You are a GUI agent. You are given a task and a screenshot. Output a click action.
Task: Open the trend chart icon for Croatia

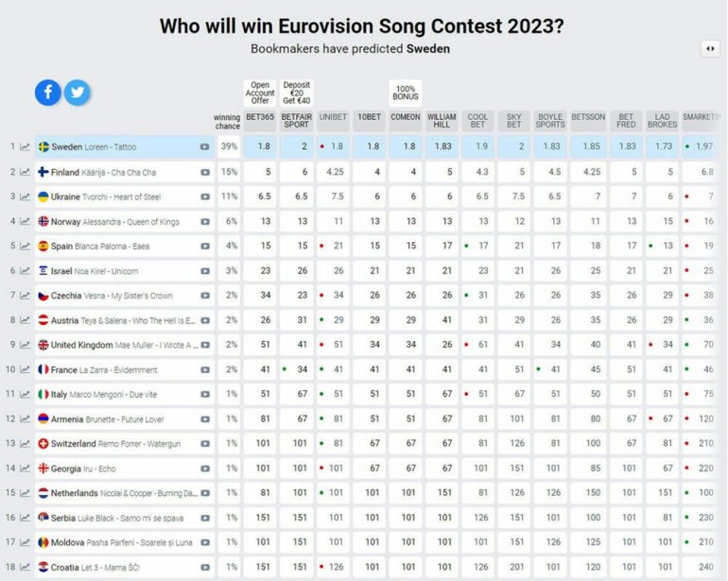tap(25, 567)
